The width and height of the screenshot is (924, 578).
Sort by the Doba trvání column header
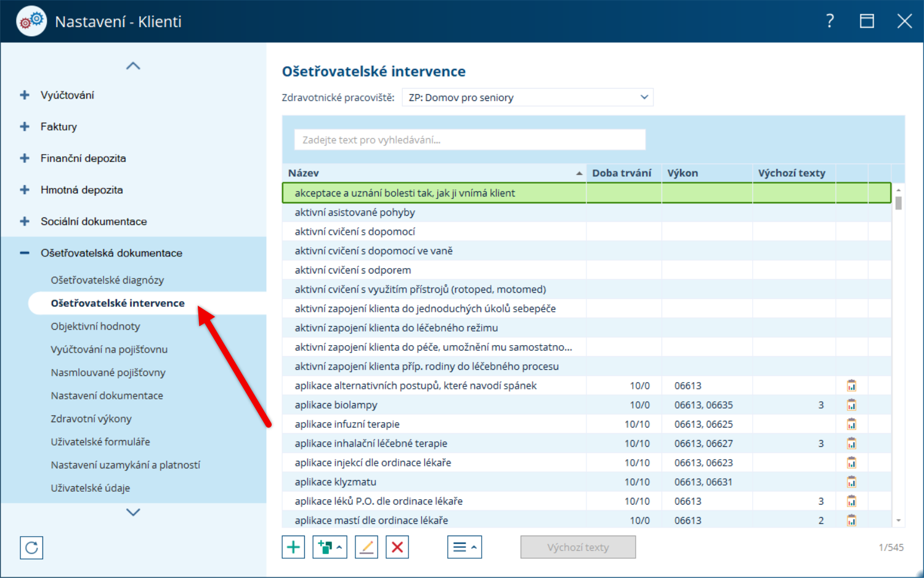pos(624,173)
